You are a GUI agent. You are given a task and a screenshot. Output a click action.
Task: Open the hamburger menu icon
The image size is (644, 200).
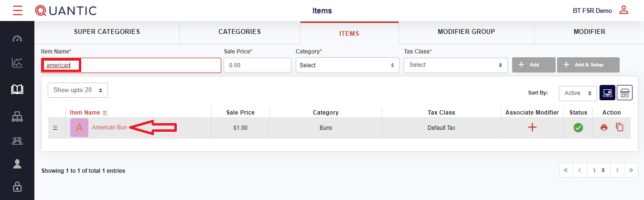coord(18,11)
